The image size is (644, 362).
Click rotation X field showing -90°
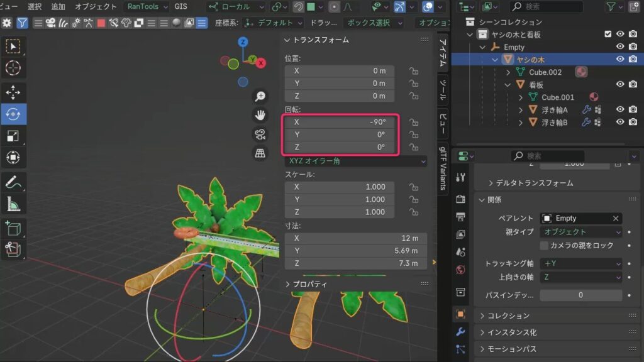(x=340, y=123)
